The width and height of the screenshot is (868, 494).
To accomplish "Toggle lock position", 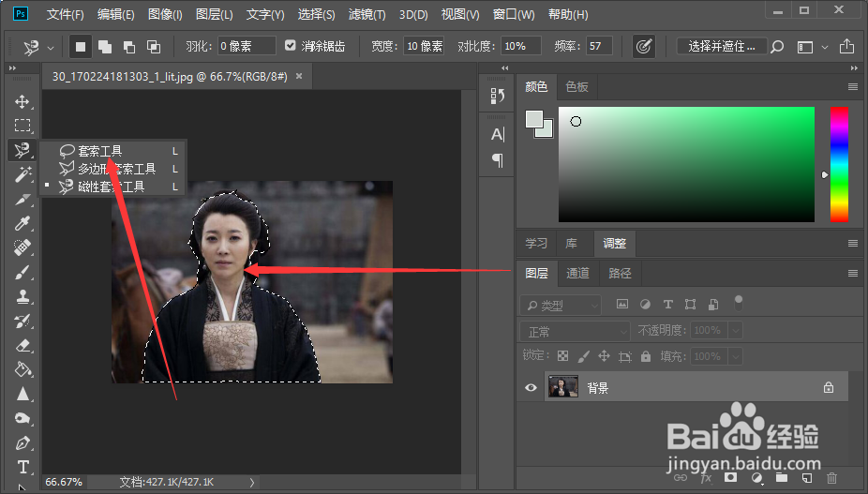I will (604, 356).
